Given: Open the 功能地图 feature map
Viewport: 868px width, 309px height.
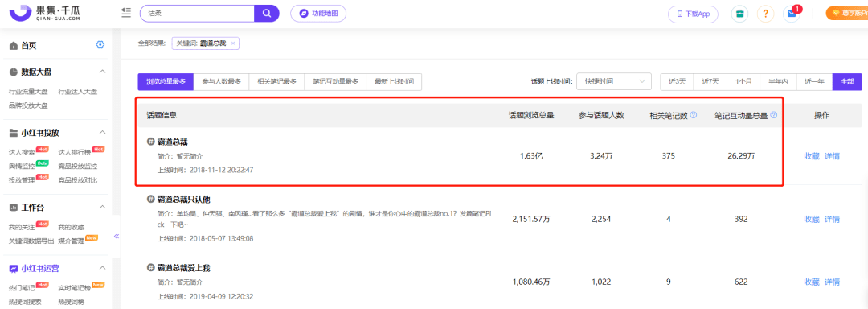Looking at the screenshot, I should point(318,14).
